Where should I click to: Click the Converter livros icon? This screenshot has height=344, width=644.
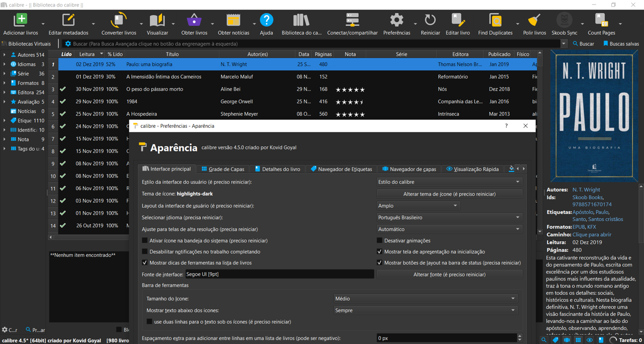pyautogui.click(x=119, y=20)
